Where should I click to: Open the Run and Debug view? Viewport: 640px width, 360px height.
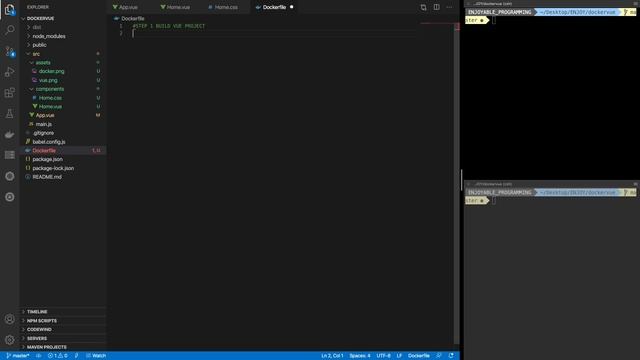tap(10, 72)
